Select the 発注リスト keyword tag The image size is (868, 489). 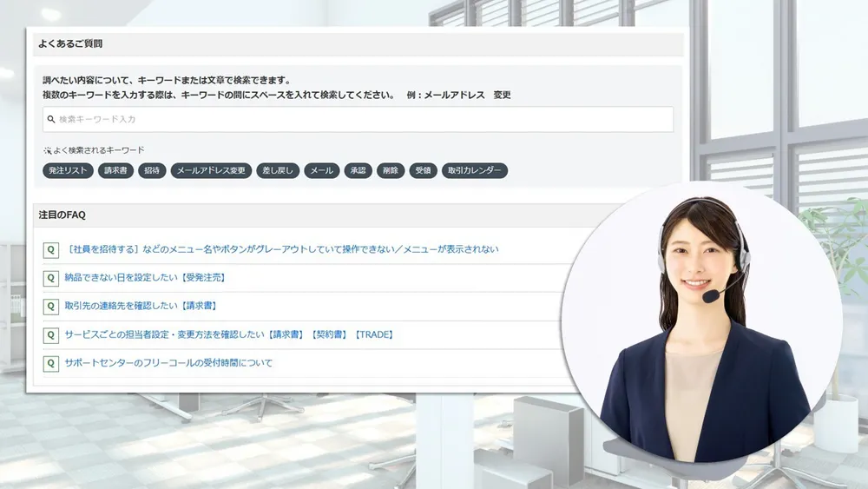click(68, 170)
